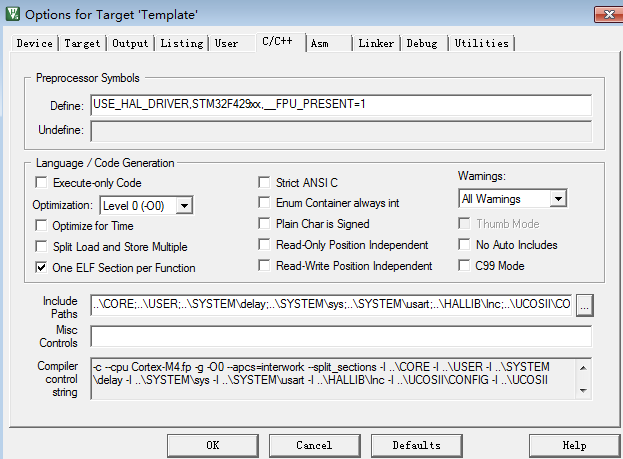Open the Debug tab
Image resolution: width=623 pixels, height=459 pixels.
pos(422,43)
